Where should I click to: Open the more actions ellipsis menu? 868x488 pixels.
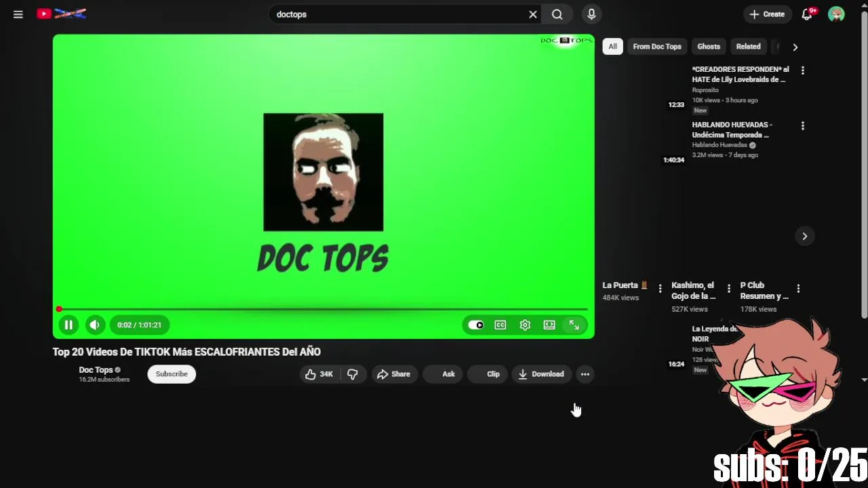click(x=585, y=374)
